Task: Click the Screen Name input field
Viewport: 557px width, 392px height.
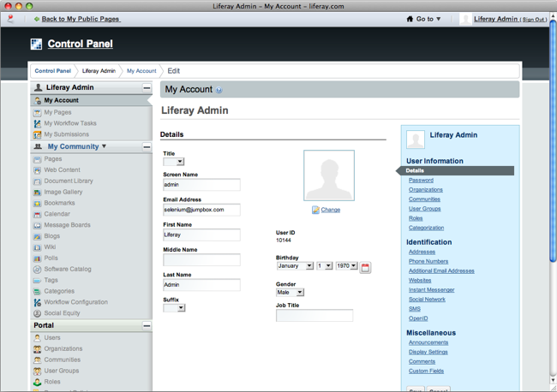Action: click(x=201, y=185)
